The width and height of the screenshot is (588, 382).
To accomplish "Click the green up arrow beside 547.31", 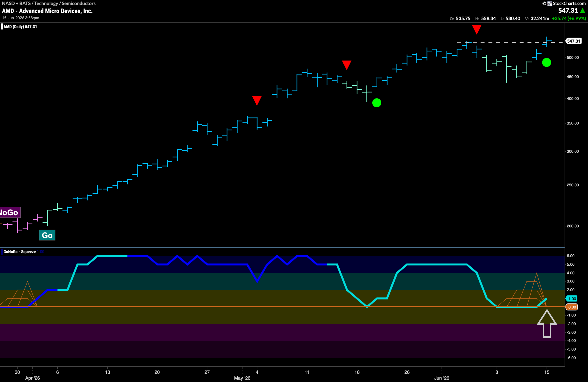I will point(582,10).
